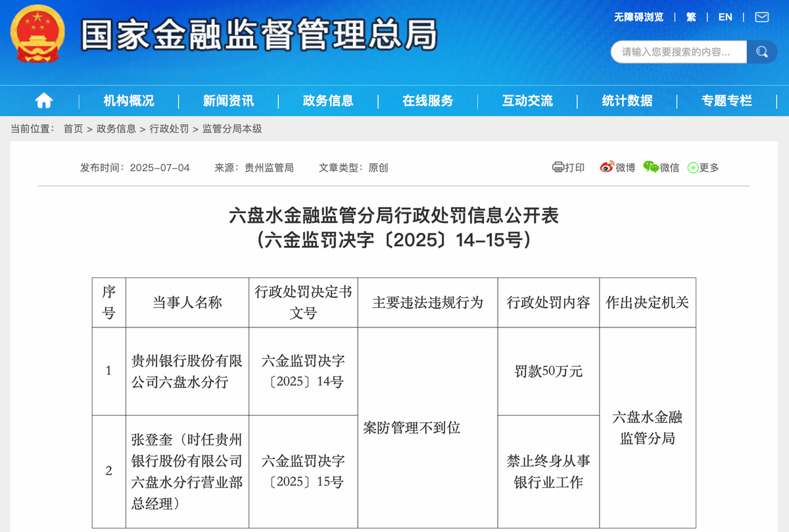Screen dimensions: 789x532
Task: Click the 发布时间 2025-07-04 text
Action: pyautogui.click(x=135, y=168)
